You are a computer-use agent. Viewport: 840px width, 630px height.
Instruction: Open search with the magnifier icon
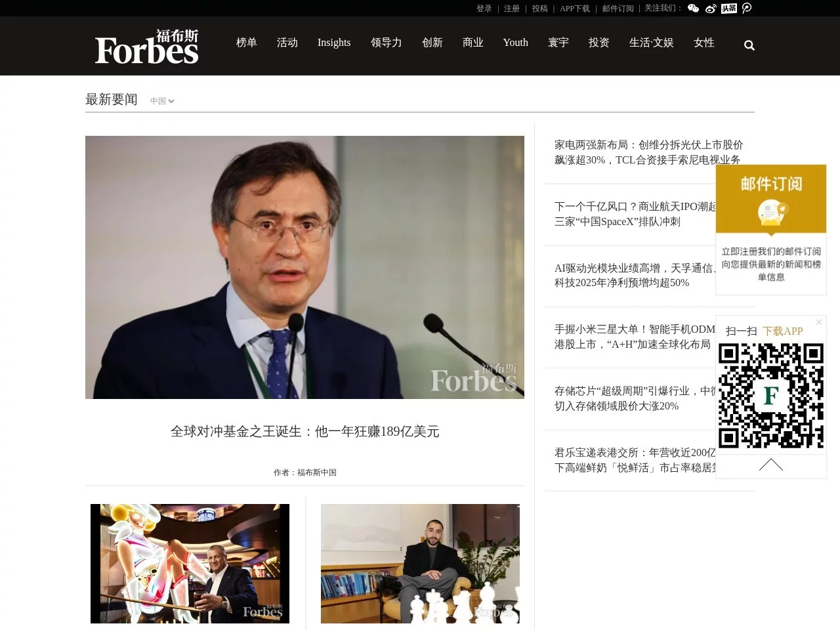click(x=749, y=45)
